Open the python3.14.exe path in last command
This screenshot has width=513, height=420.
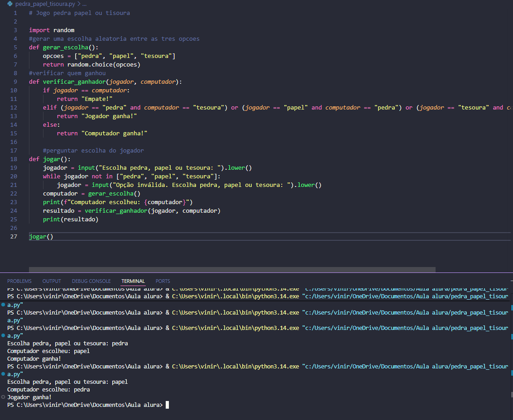point(235,366)
